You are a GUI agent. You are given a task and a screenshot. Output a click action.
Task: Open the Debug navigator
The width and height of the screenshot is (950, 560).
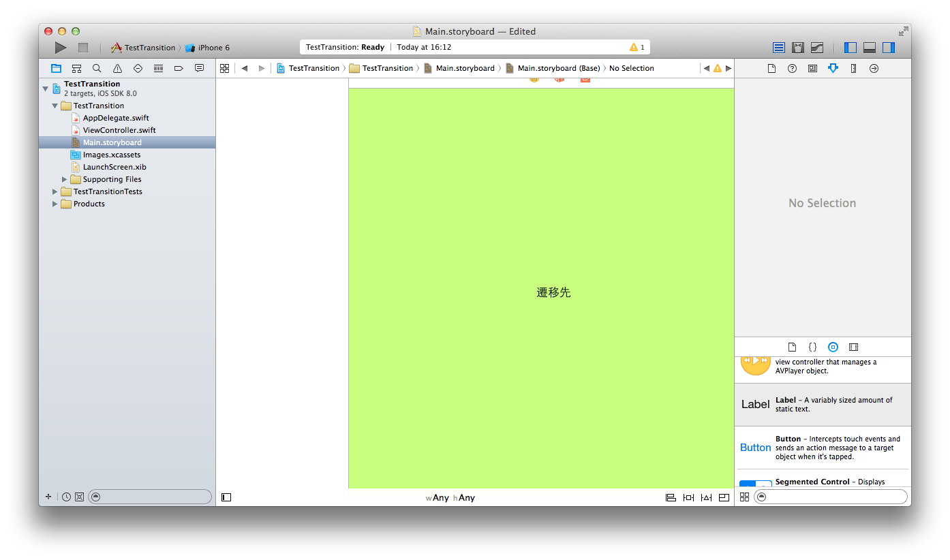pos(158,68)
